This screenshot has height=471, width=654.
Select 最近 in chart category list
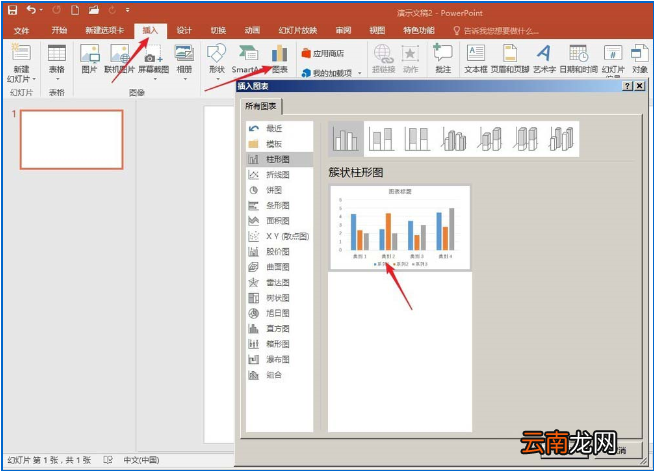pos(279,128)
